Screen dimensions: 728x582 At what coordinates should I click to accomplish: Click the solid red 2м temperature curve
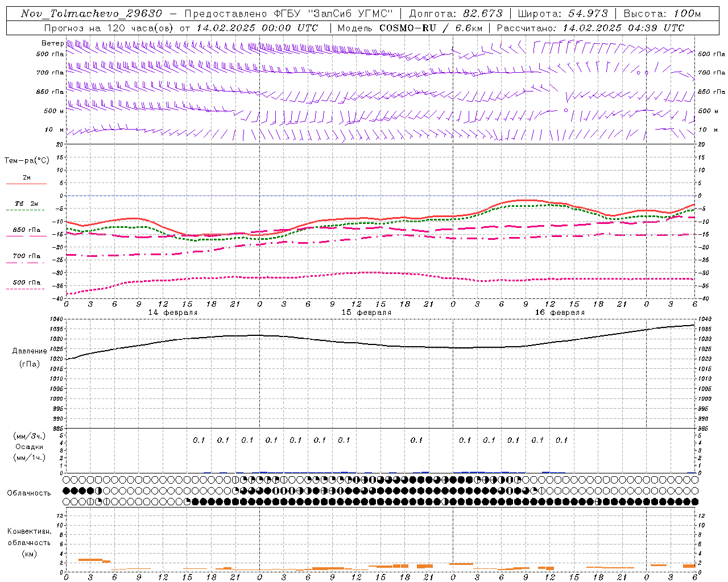pyautogui.click(x=380, y=218)
